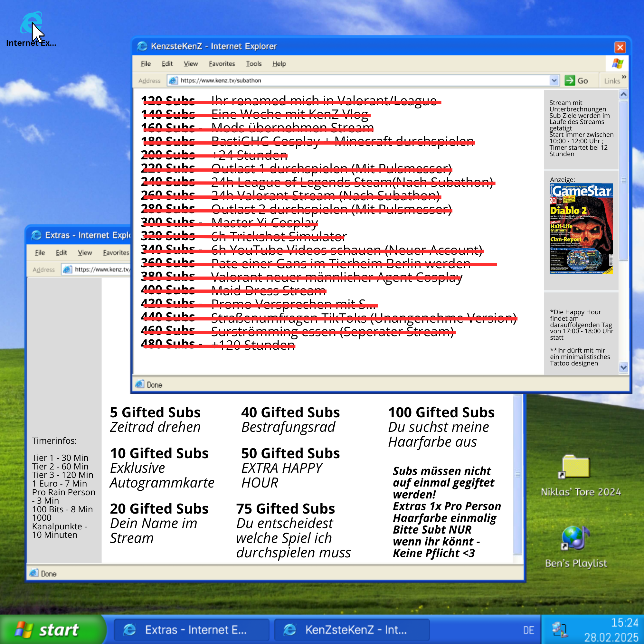Click the page icon in subathon address bar
Image resolution: width=644 pixels, height=644 pixels.
[x=173, y=80]
